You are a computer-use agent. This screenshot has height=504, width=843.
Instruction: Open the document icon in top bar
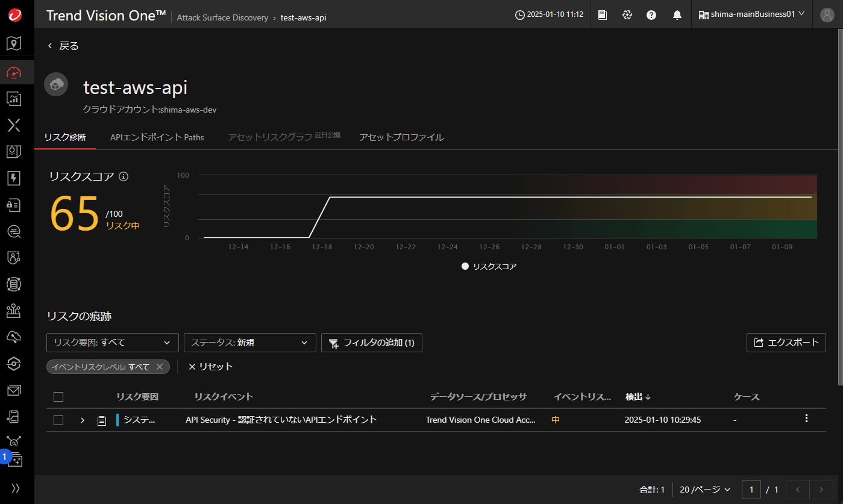(603, 15)
